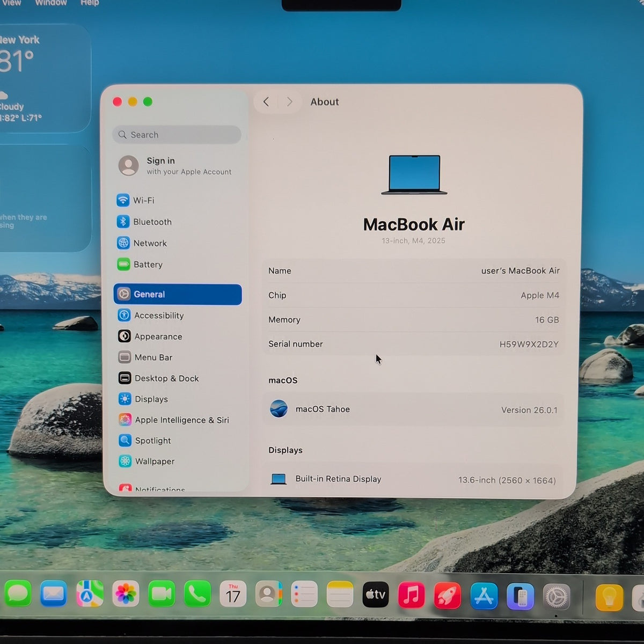The height and width of the screenshot is (644, 644).
Task: Click the "13-inch, M4, 2025" subtitle
Action: coord(414,240)
